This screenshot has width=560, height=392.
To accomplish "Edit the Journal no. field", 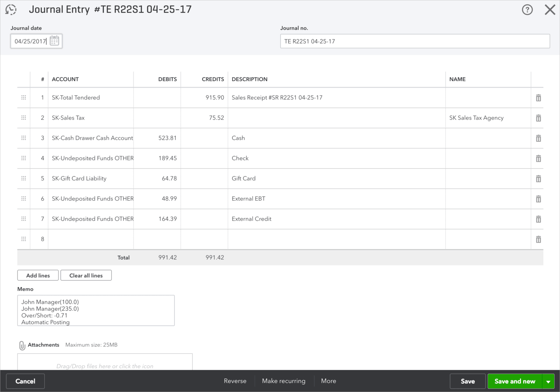I will click(415, 41).
